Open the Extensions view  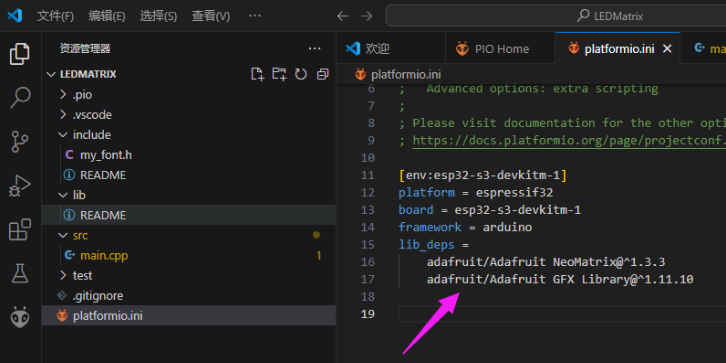point(20,230)
